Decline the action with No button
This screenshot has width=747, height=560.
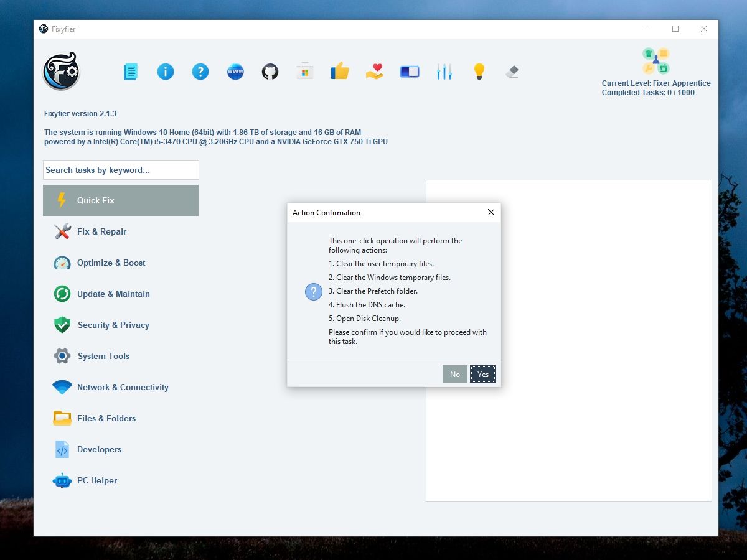455,374
